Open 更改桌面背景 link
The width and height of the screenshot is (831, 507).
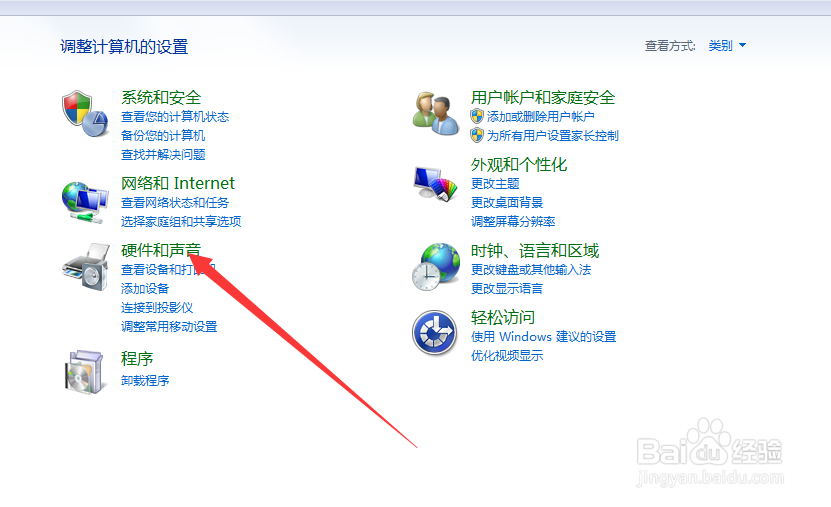tap(507, 202)
